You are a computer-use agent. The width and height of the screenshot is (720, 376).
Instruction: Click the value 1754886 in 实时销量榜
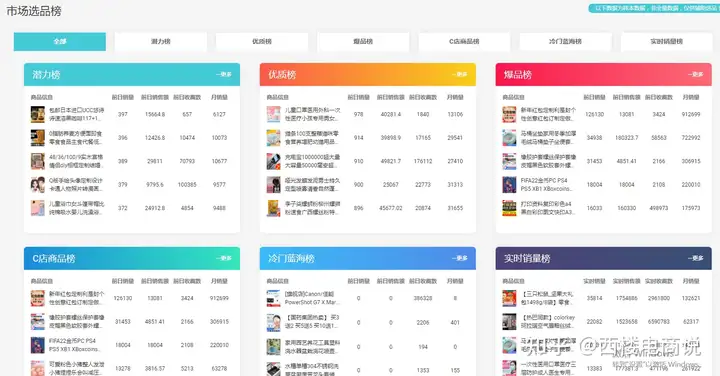point(627,298)
